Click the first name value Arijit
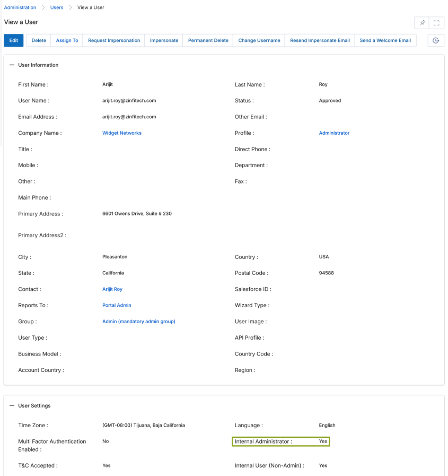Image resolution: width=448 pixels, height=476 pixels. (x=108, y=84)
